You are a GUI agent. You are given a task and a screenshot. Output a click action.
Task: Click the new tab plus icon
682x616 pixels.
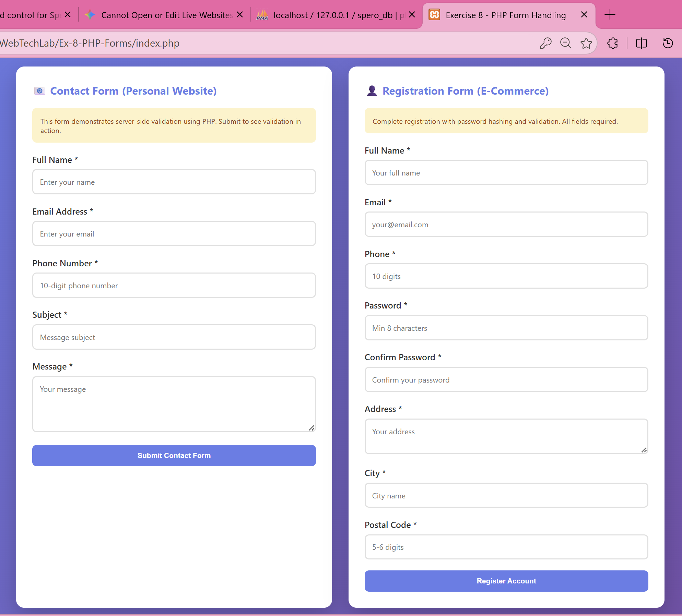click(x=610, y=15)
